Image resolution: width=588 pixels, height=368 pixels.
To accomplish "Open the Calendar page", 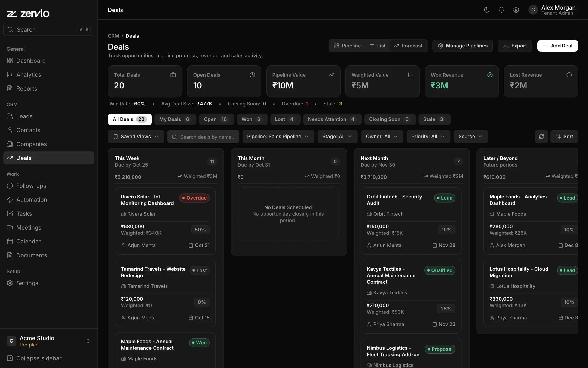I will pyautogui.click(x=49, y=241).
